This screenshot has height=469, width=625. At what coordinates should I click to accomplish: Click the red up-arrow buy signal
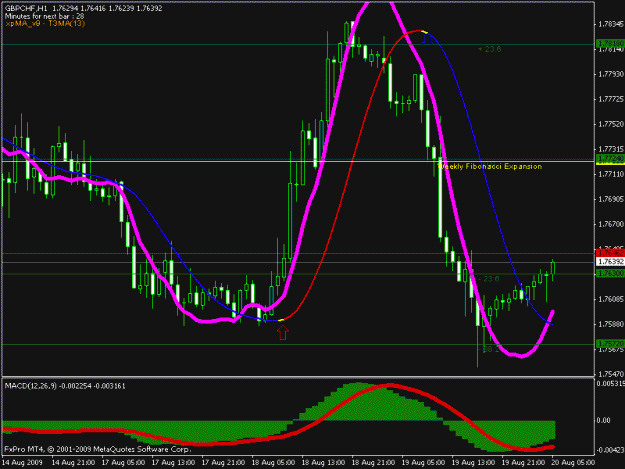coord(283,332)
